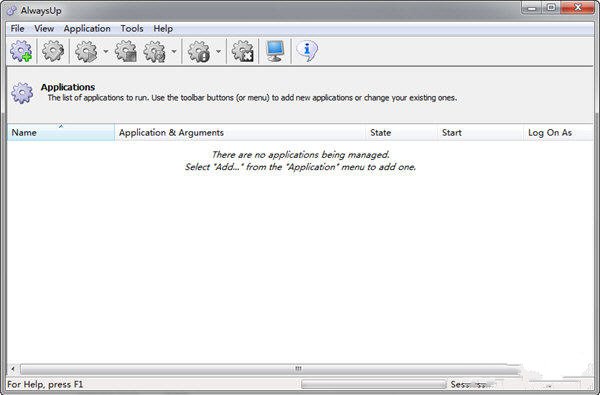Viewport: 600px width, 395px height.
Task: Expand the report gear dropdown arrow
Action: click(x=218, y=51)
